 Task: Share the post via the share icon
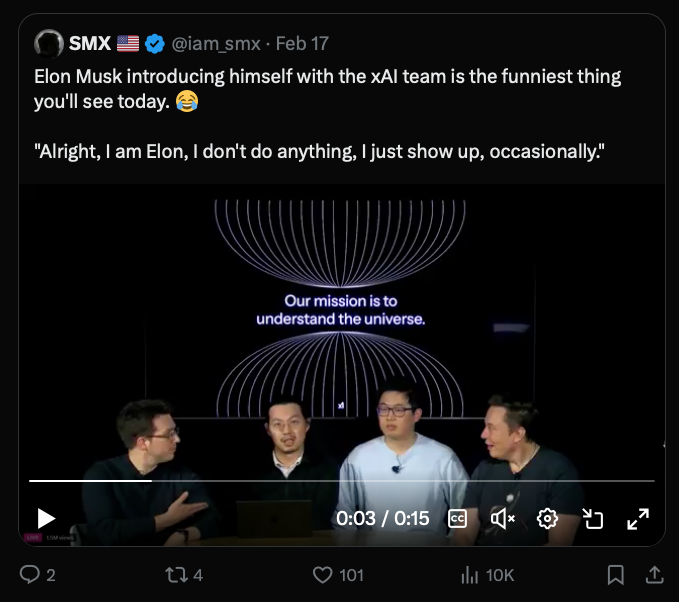pos(654,575)
